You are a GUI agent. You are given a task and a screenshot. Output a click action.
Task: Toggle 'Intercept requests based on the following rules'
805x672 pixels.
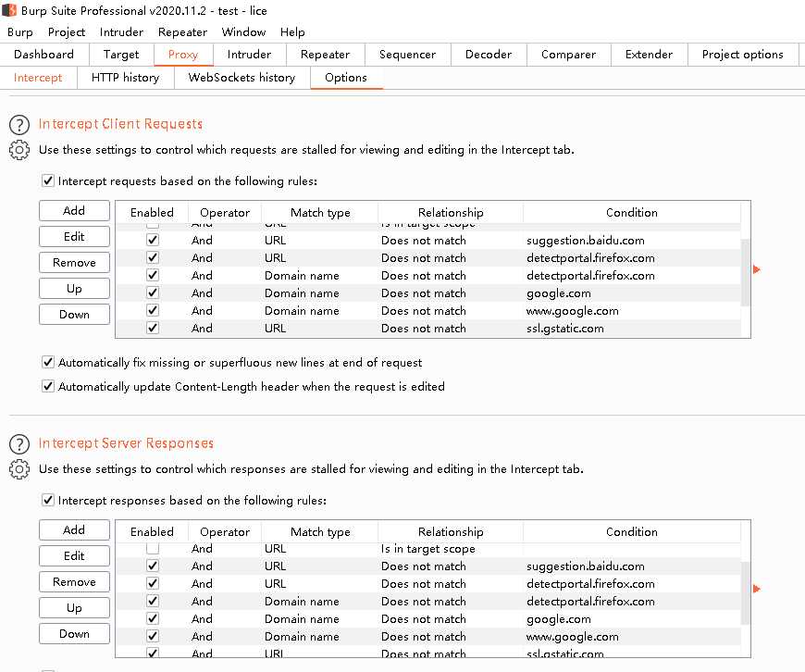click(x=48, y=180)
